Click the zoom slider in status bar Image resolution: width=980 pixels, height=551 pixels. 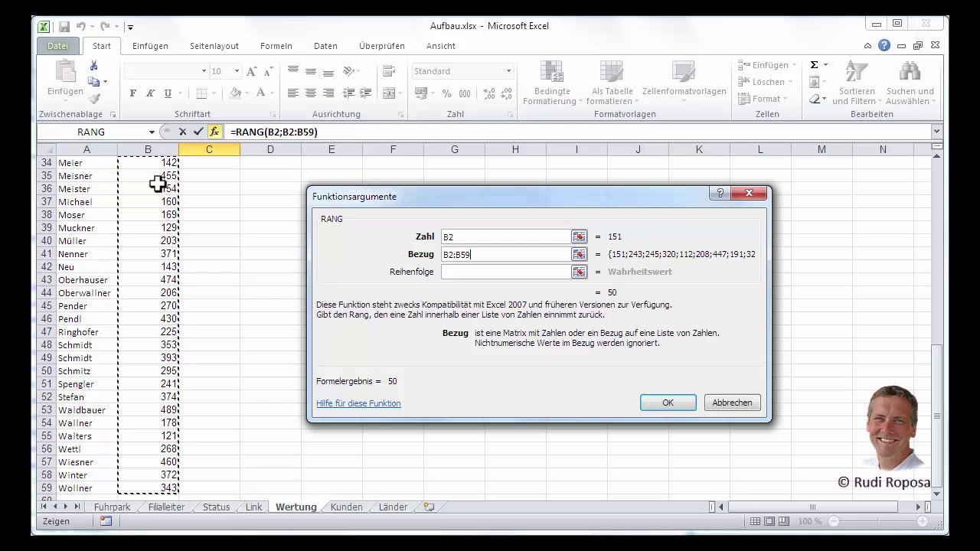point(877,521)
